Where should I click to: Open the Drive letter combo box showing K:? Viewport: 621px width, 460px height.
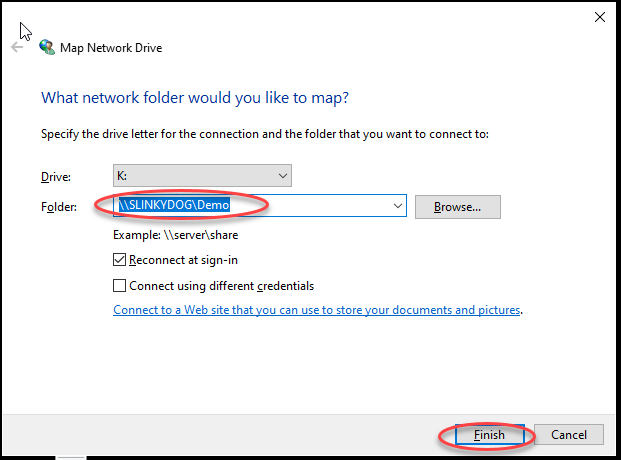[202, 176]
